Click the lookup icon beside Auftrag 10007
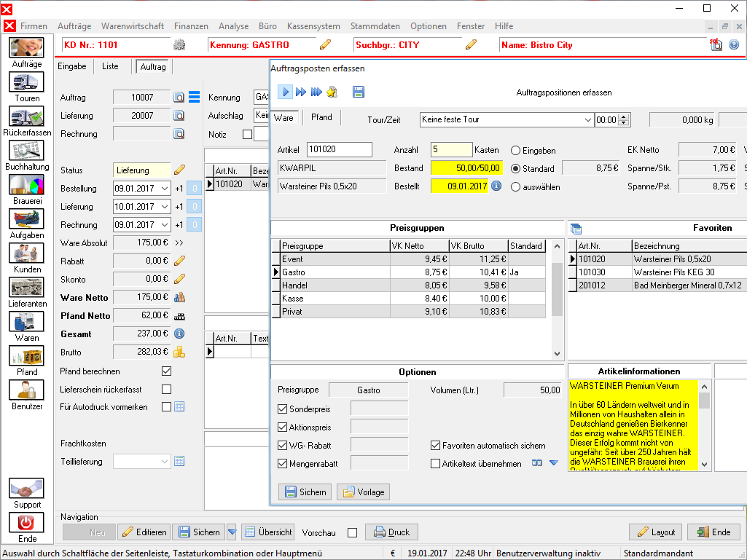This screenshot has width=747, height=560. click(179, 98)
